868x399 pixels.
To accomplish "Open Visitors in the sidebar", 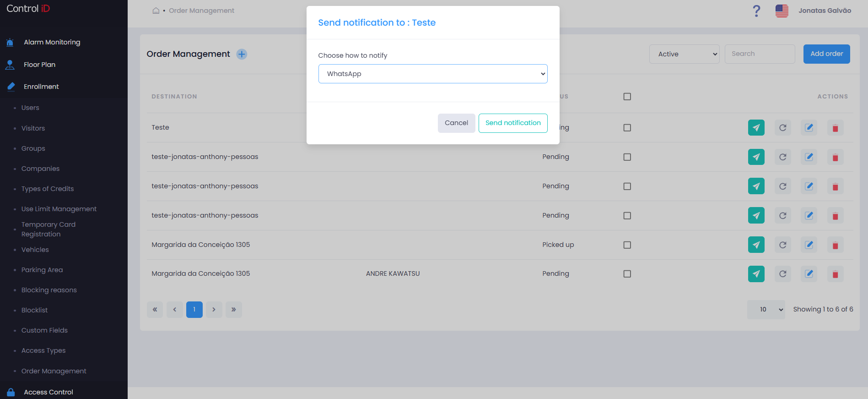I will [33, 128].
